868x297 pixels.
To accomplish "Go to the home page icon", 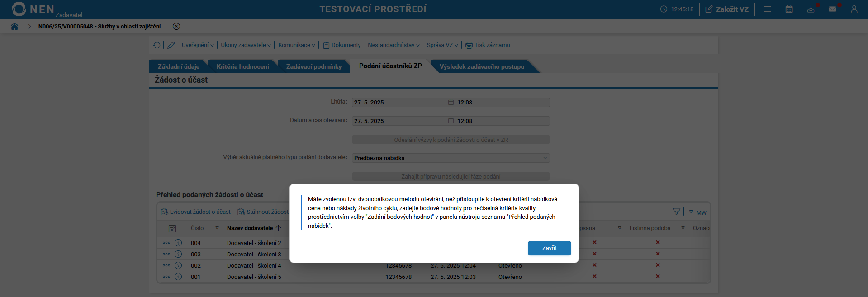I will (x=14, y=26).
